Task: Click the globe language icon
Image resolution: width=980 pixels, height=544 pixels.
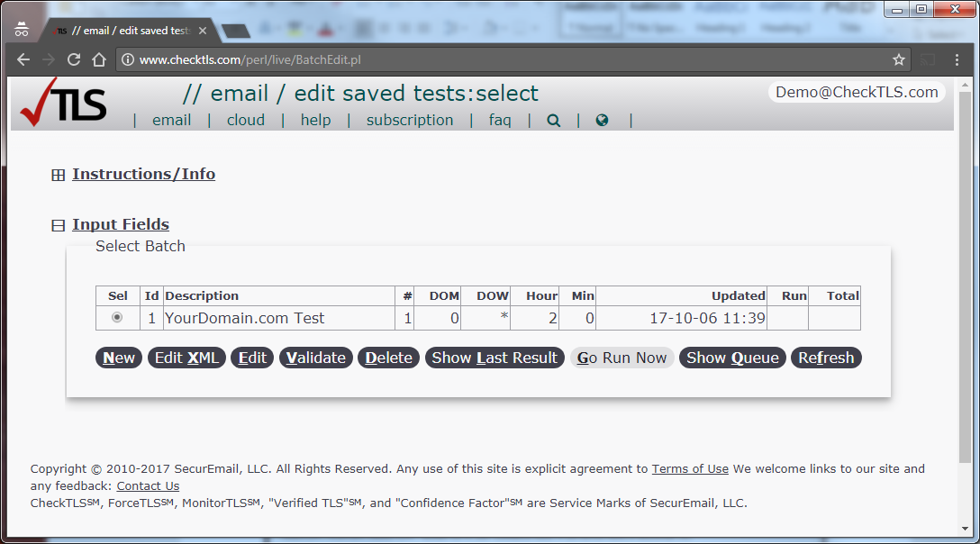Action: click(602, 120)
